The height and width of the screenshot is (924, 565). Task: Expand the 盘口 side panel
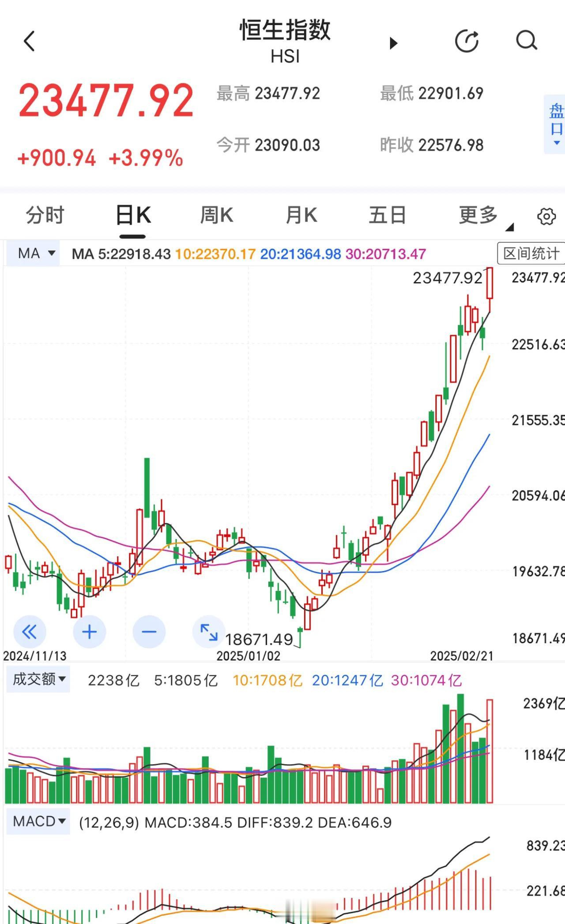point(555,124)
